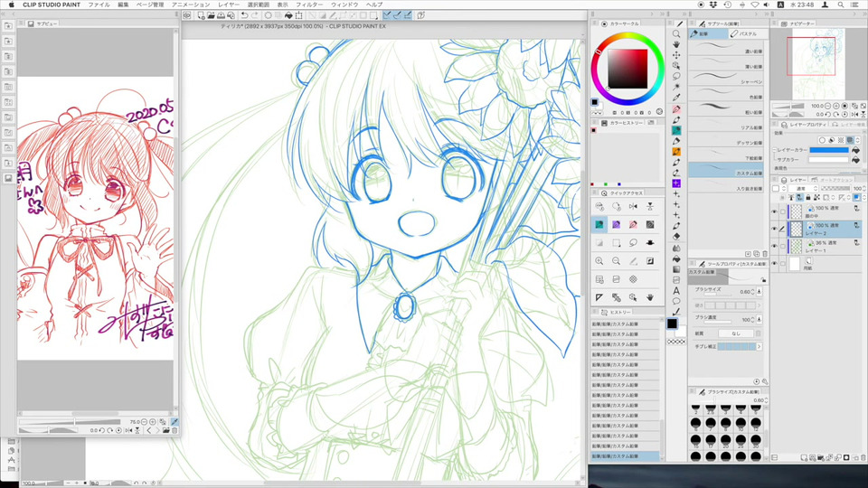Select the purple Decoration tool icon
The image size is (868, 488).
click(x=676, y=183)
